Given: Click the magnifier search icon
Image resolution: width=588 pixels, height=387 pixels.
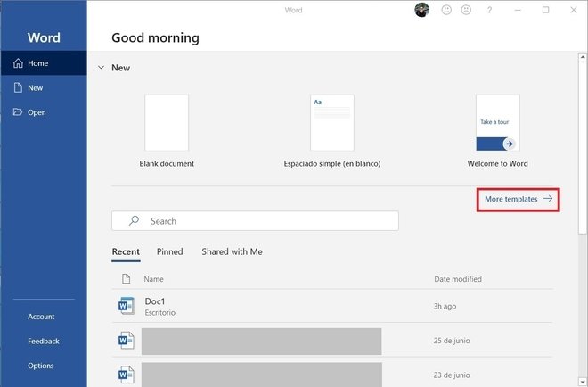Looking at the screenshot, I should pos(134,221).
